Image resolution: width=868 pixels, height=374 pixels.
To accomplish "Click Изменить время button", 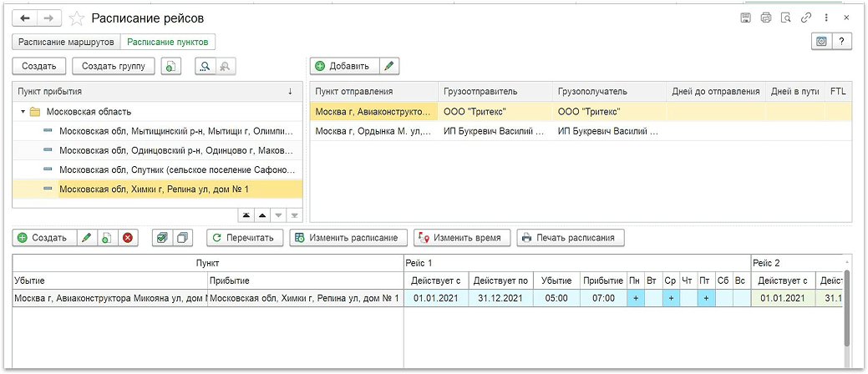I will (x=462, y=238).
